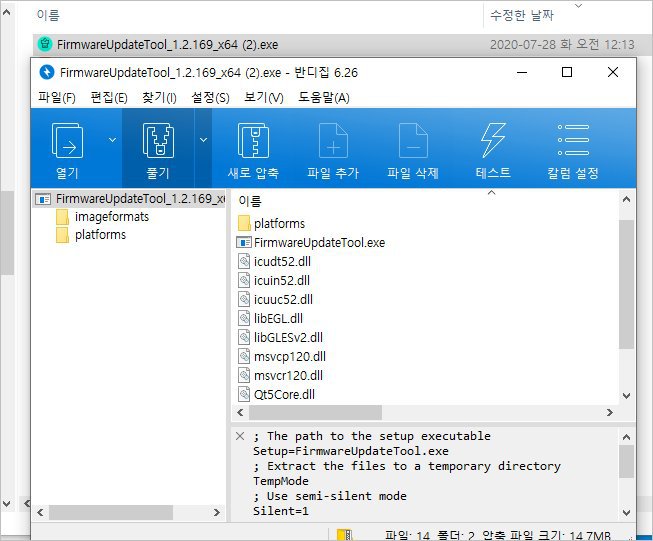The height and width of the screenshot is (541, 653).
Task: Click the Test (테스트) lightning icon
Action: (x=493, y=143)
